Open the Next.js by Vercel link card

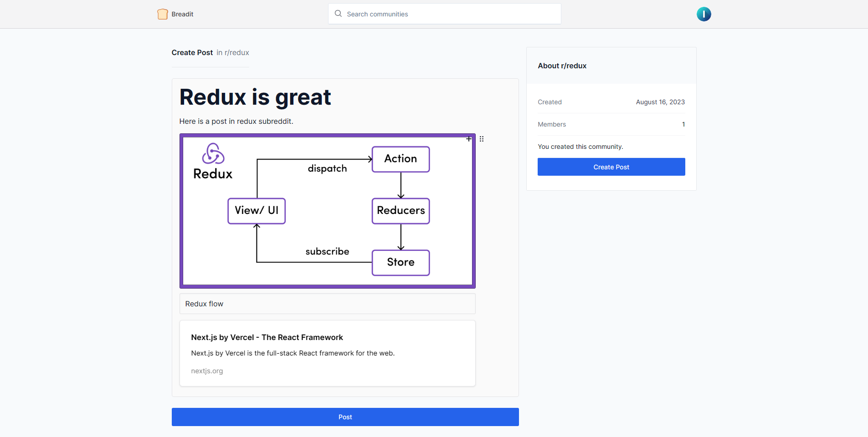click(x=328, y=353)
